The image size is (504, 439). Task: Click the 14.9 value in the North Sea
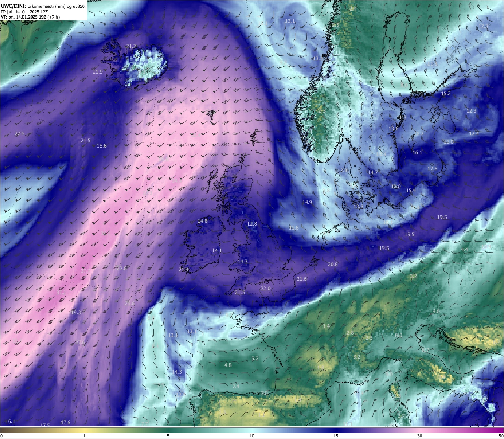click(x=307, y=202)
